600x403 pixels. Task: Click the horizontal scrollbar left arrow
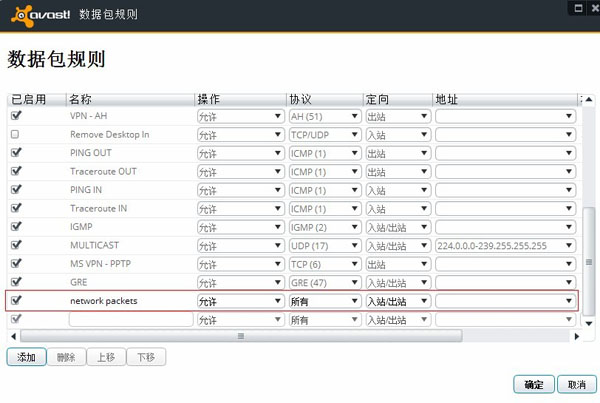[14, 336]
